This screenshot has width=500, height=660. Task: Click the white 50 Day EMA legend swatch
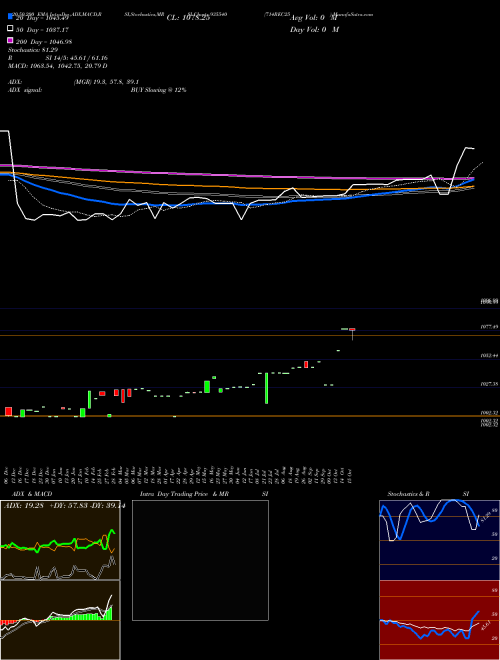coord(11,29)
